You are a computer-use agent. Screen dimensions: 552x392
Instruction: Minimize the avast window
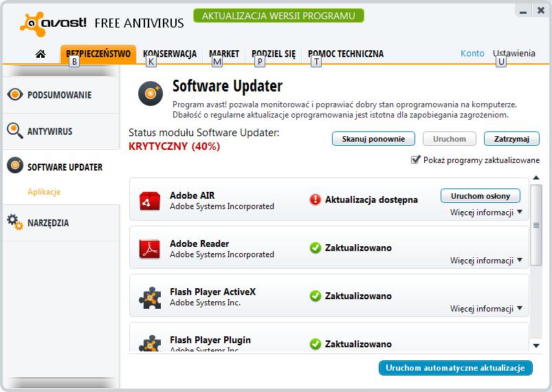tap(524, 11)
